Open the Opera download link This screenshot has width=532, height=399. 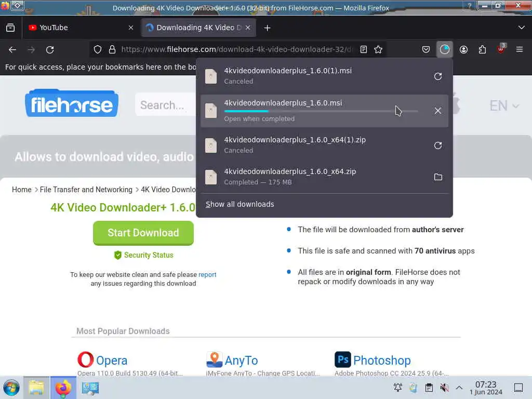(x=112, y=361)
